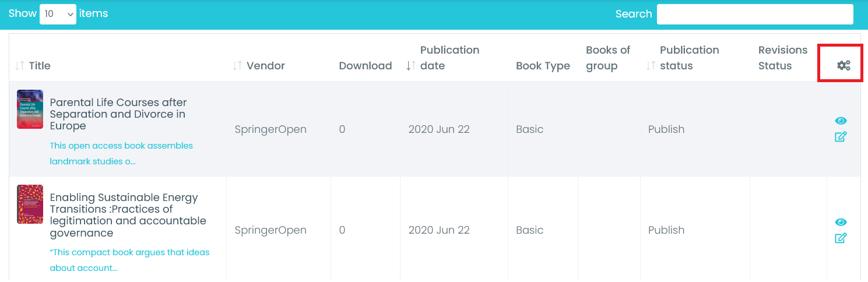Click Parental Life Courses book cover thumbnail
This screenshot has height=282, width=868.
pos(30,109)
